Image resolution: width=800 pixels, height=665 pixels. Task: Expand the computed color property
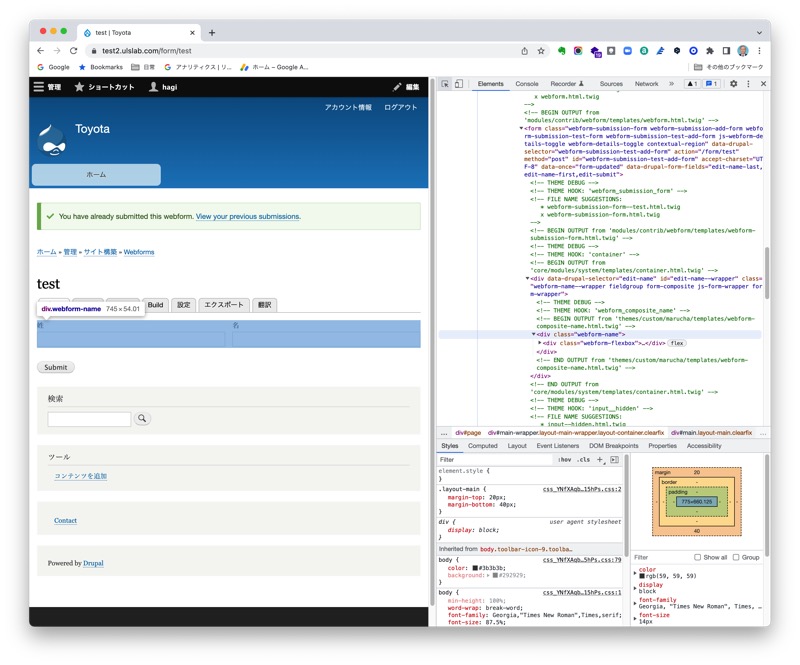[x=635, y=573]
